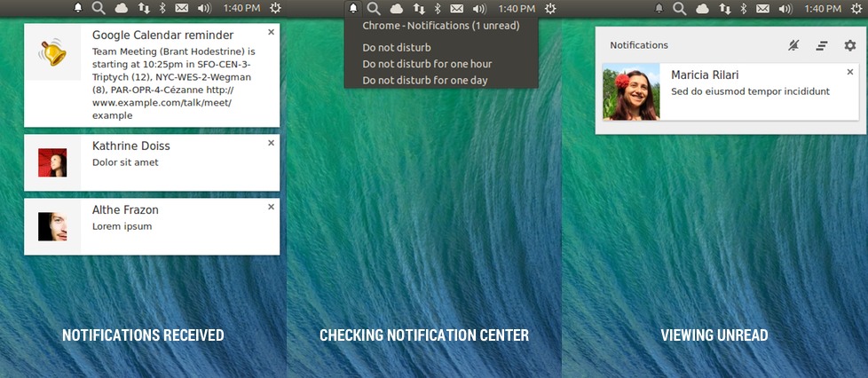Click Kathrine Doiss's avatar image
Image resolution: width=868 pixels, height=378 pixels.
[x=52, y=162]
